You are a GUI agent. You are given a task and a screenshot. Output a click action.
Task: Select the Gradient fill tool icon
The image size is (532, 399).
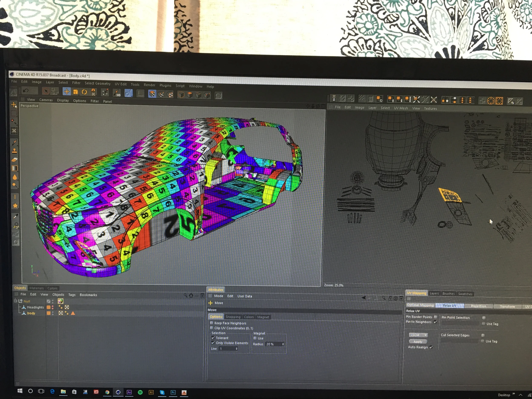(15, 168)
